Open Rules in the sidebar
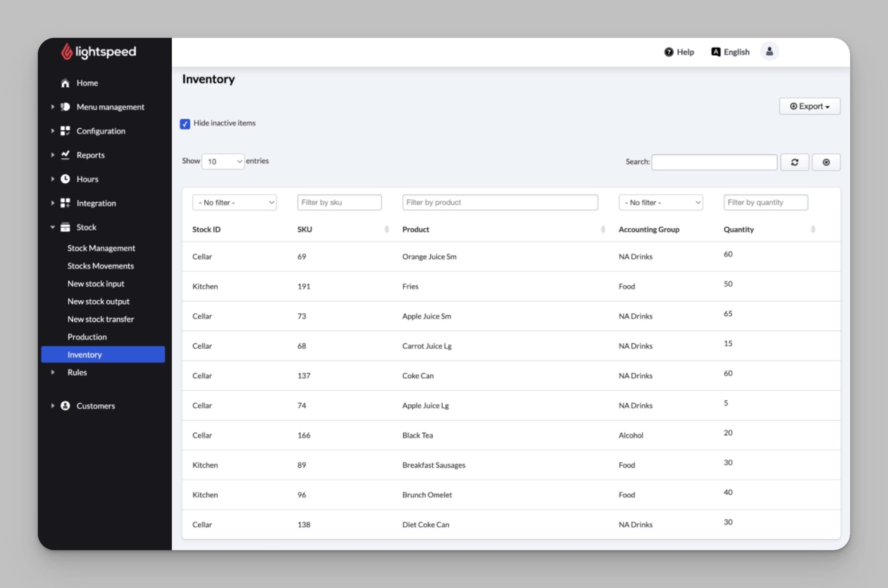 coord(77,372)
